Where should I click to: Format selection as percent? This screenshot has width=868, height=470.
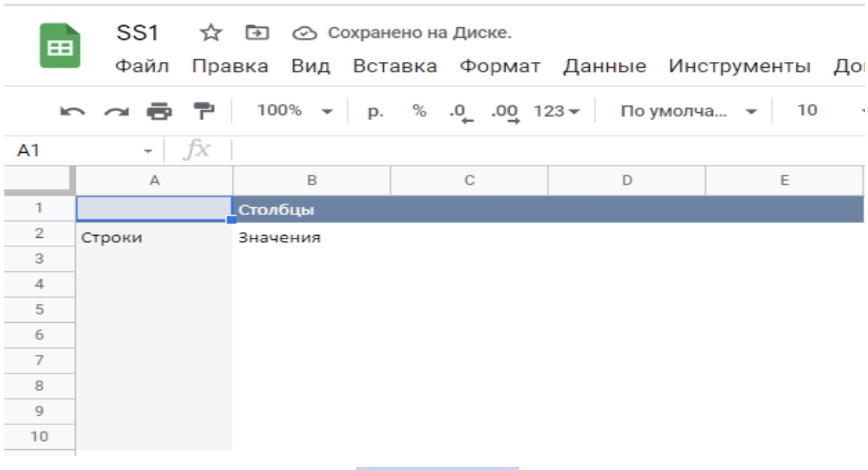coord(419,111)
